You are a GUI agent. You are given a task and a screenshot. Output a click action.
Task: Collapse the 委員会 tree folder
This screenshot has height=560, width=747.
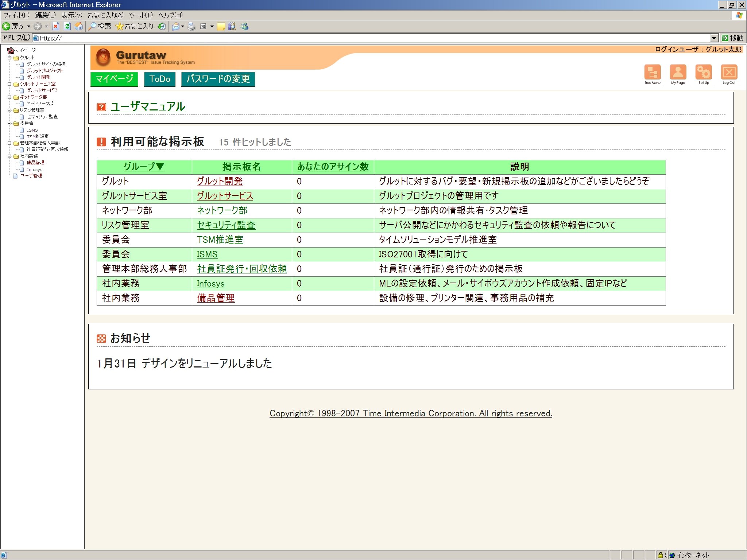tap(9, 123)
